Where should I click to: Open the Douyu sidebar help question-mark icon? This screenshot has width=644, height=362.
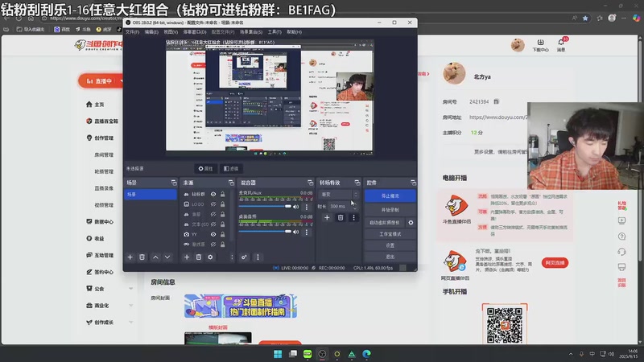click(621, 237)
